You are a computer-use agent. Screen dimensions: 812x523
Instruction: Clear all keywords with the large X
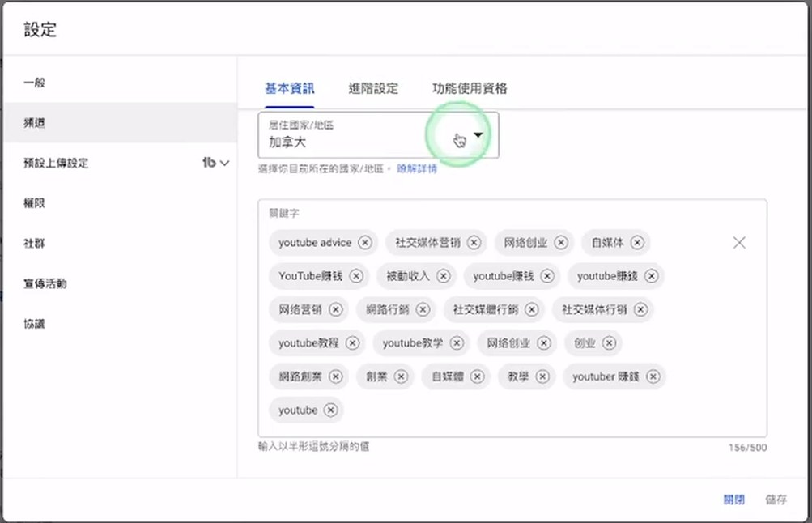coord(739,242)
